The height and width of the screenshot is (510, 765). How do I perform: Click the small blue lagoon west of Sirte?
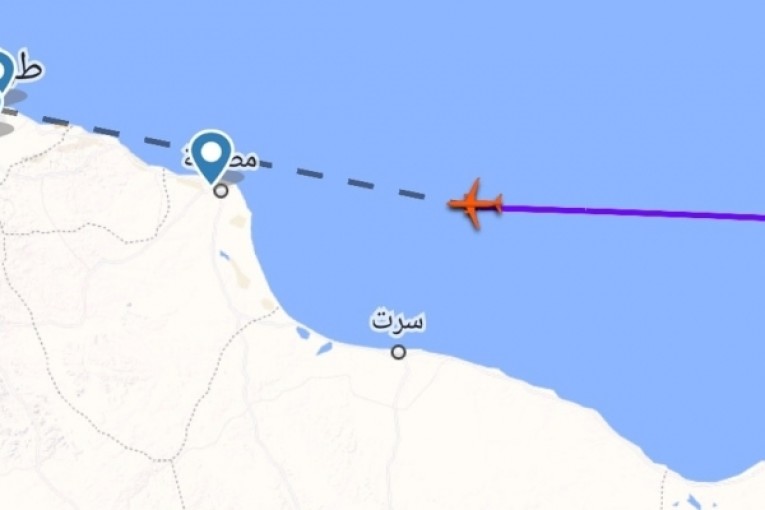(303, 333)
